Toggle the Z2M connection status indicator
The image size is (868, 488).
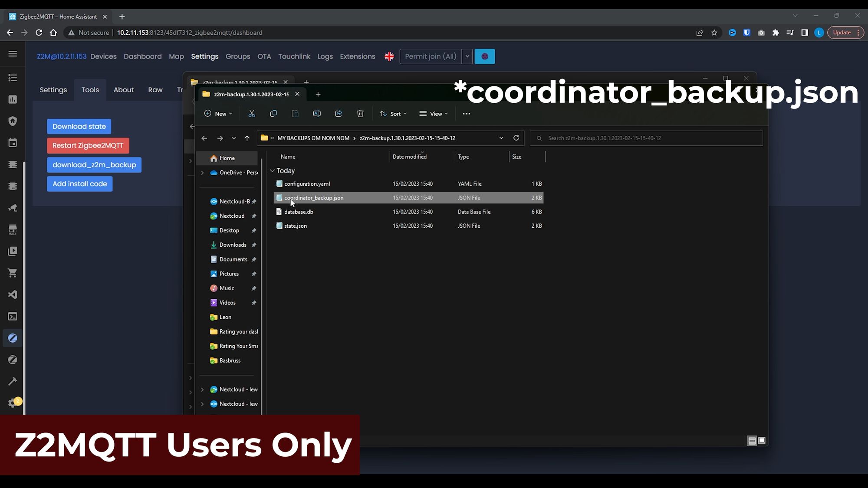(485, 56)
